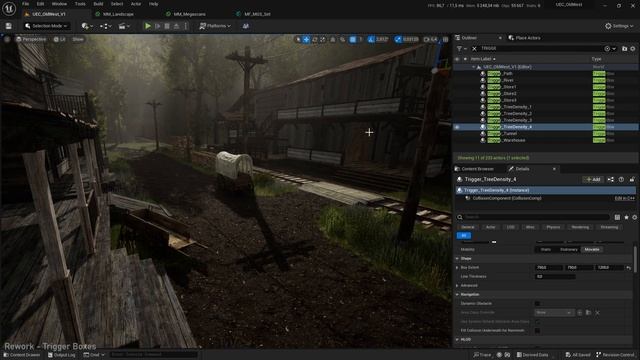
Task: Maximize or restore viewport layout icon
Action: [x=445, y=39]
